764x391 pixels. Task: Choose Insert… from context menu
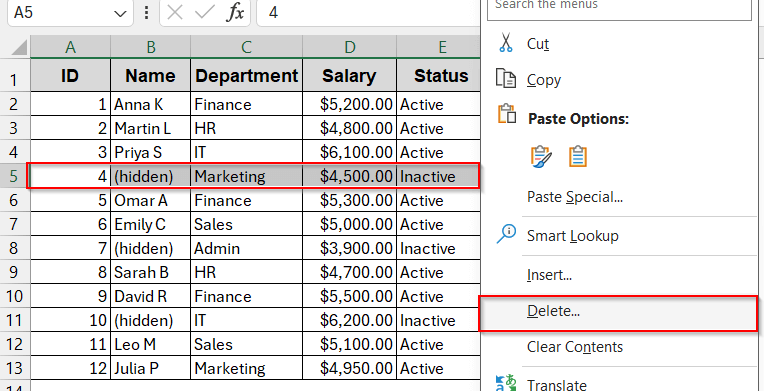pyautogui.click(x=549, y=275)
